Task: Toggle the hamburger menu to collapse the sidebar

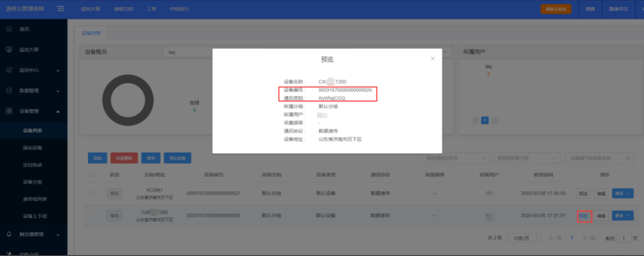Action: (x=61, y=9)
